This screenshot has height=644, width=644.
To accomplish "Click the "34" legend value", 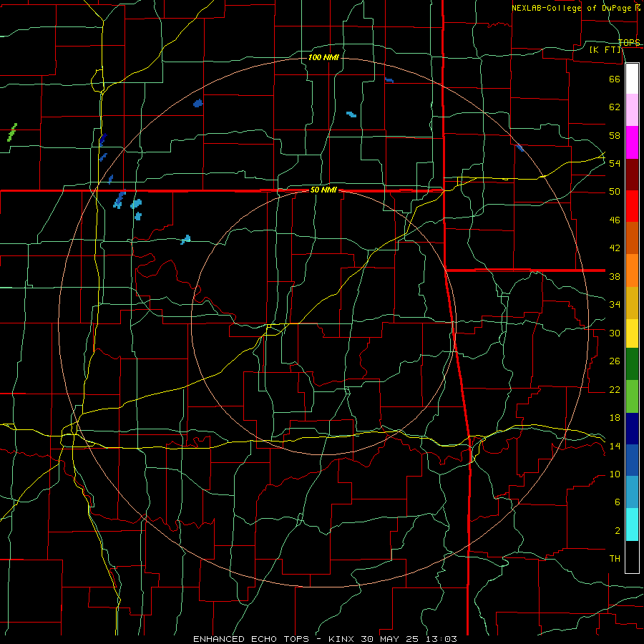I will click(615, 305).
